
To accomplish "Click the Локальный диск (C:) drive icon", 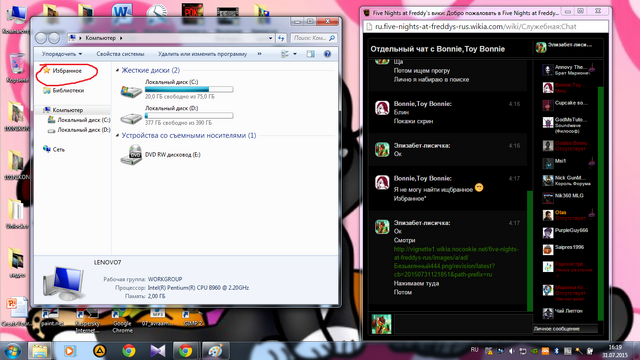I will [x=131, y=90].
